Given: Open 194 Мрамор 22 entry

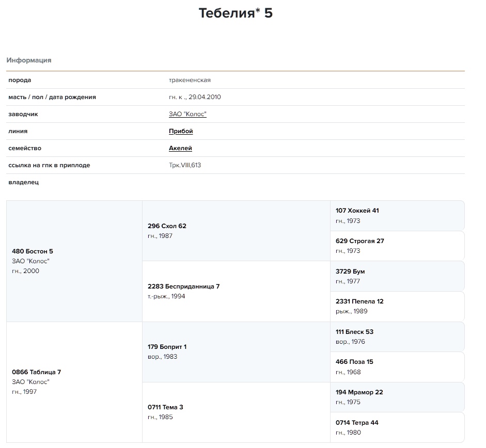Looking at the screenshot, I should tap(359, 392).
